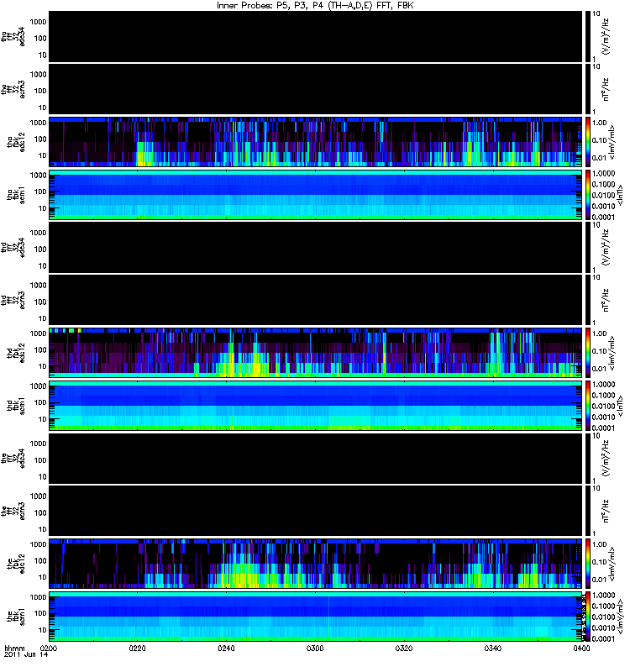Image resolution: width=630 pixels, height=672 pixels.
Task: Click the 1000 tick of tha fbk edc12
Action: coord(38,123)
